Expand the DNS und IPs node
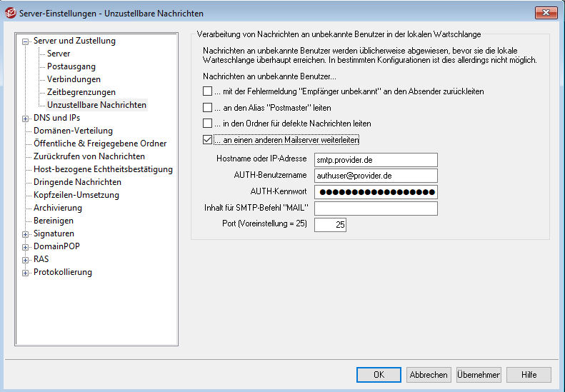565x392 pixels. 26,118
